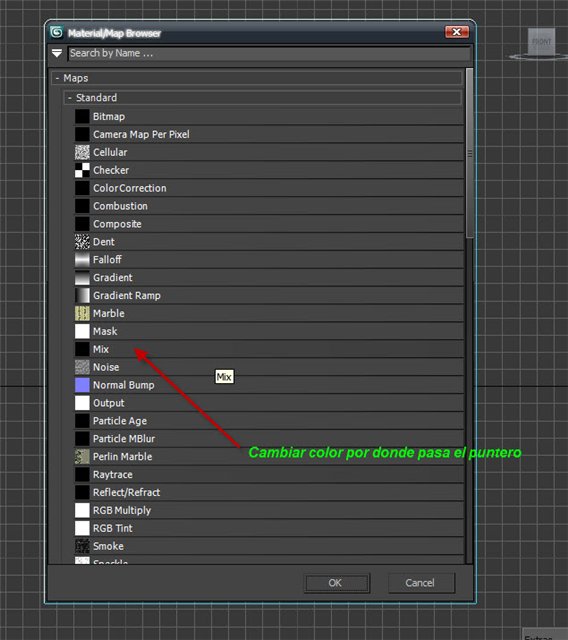Click the RGB Tint white icon
568x640 pixels.
tap(82, 528)
